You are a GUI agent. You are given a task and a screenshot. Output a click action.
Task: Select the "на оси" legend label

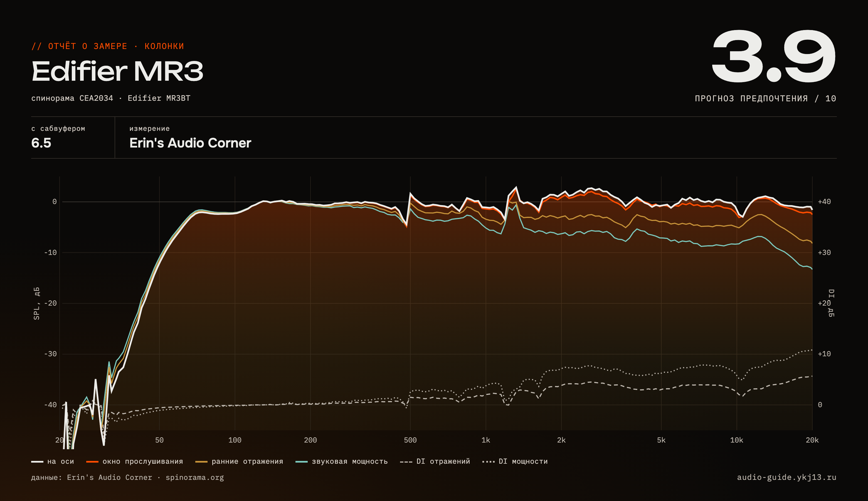point(61,461)
